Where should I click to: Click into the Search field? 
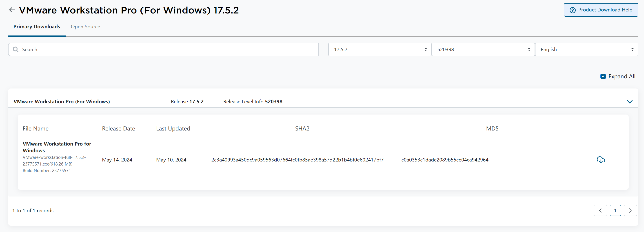coord(163,49)
